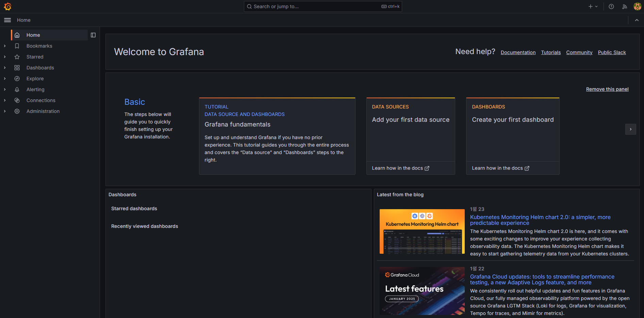
Task: Click the Grafana logo icon
Action: pos(7,6)
